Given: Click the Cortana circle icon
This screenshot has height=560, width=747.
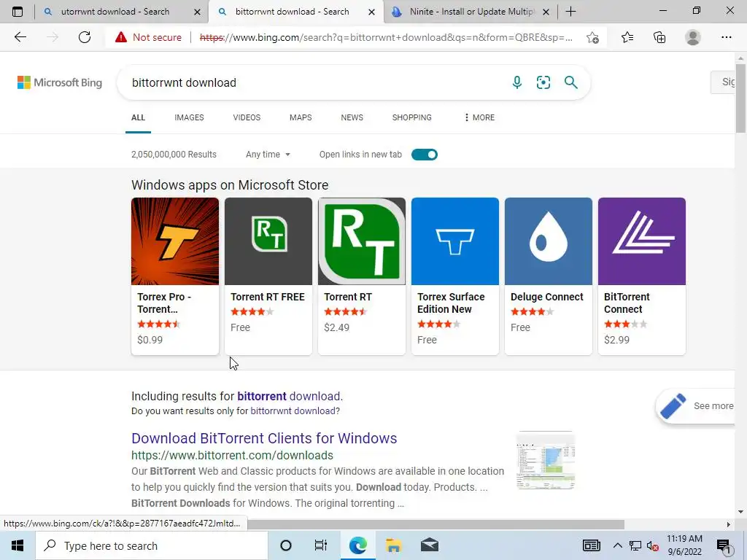Looking at the screenshot, I should pyautogui.click(x=286, y=545).
